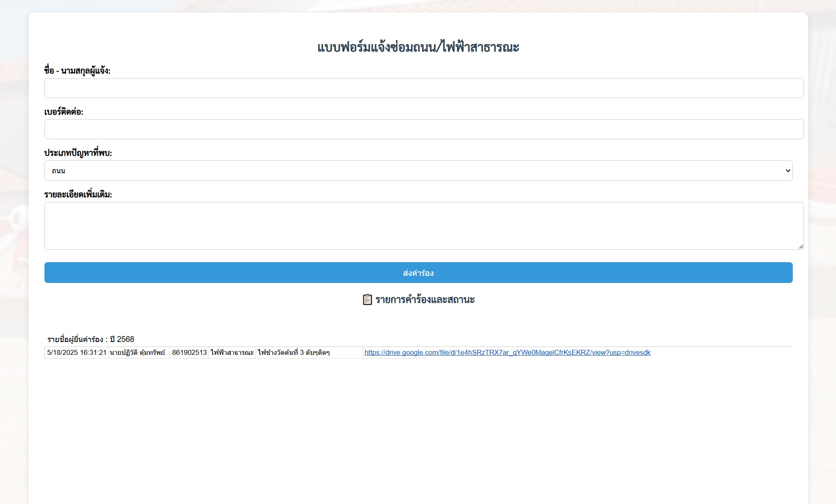Click the 5/18/2025 16:31:21 timestamp cell
Screen dimensions: 836x504
click(77, 352)
